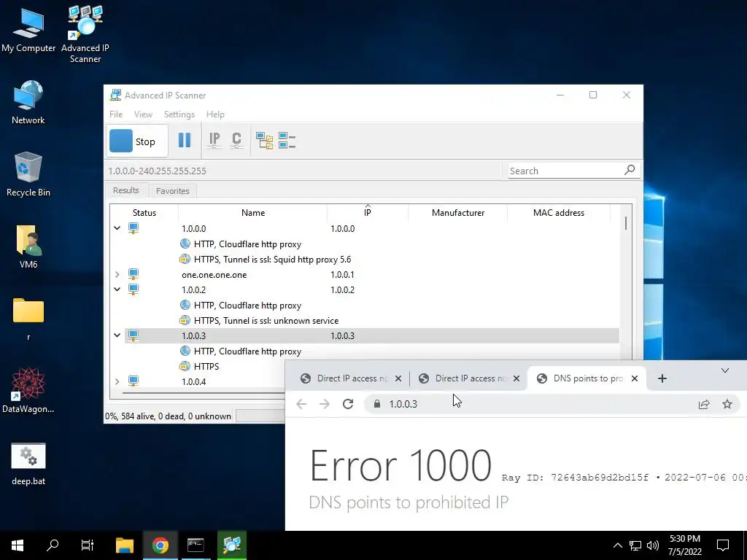Screen dimensions: 747x560
Task: Open File Explorer from the taskbar
Action: pyautogui.click(x=125, y=545)
